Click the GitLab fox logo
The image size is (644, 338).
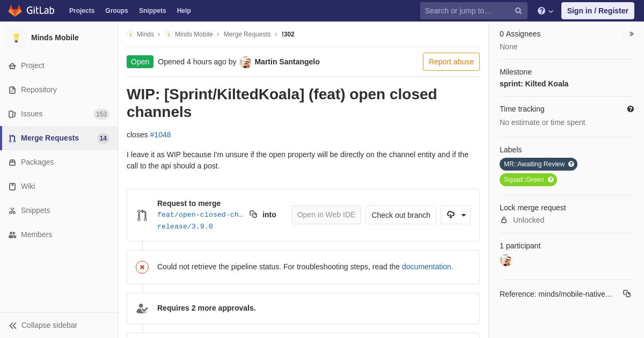15,11
